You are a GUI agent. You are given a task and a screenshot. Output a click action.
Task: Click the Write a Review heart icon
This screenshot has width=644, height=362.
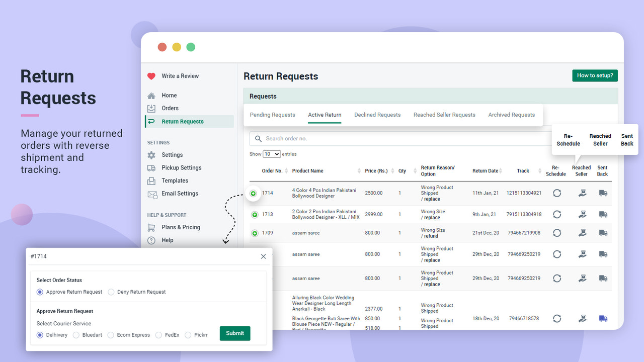coord(151,76)
